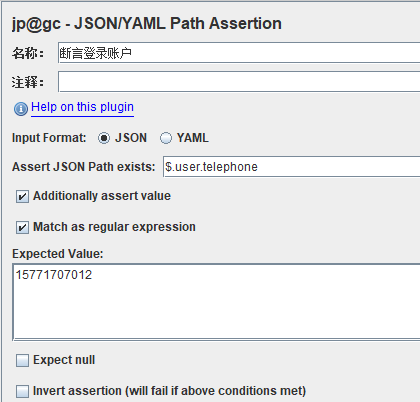Image resolution: width=420 pixels, height=402 pixels.
Task: Select the YAML input format radio button
Action: click(x=166, y=138)
